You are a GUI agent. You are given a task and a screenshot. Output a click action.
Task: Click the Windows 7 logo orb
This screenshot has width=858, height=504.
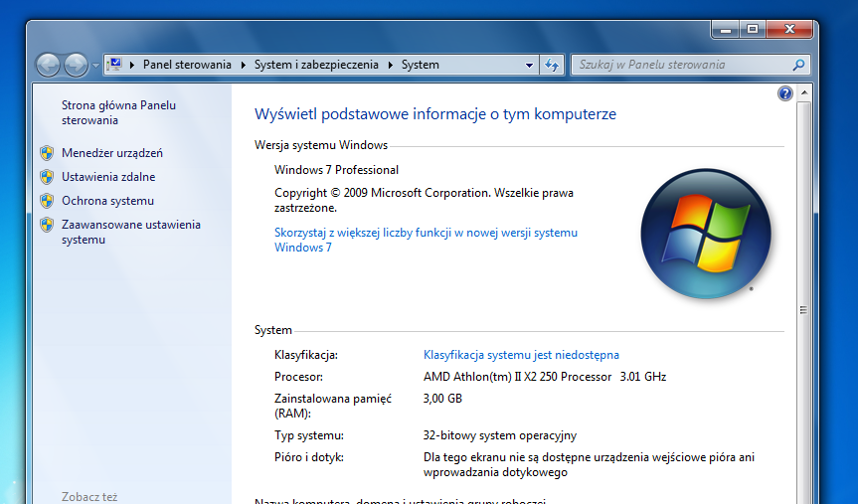pyautogui.click(x=706, y=234)
